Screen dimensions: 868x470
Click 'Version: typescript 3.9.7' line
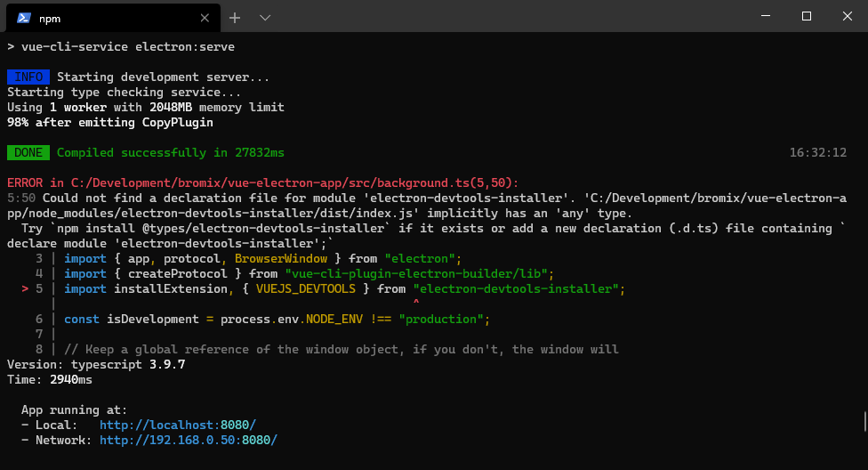96,365
